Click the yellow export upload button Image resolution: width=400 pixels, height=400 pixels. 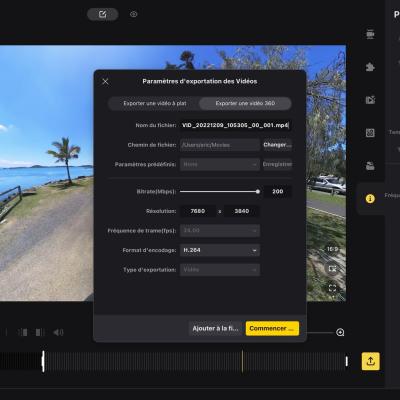[x=371, y=361]
